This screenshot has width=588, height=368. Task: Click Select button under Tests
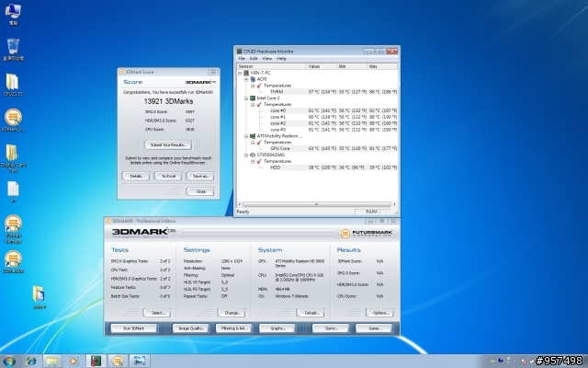(x=157, y=313)
